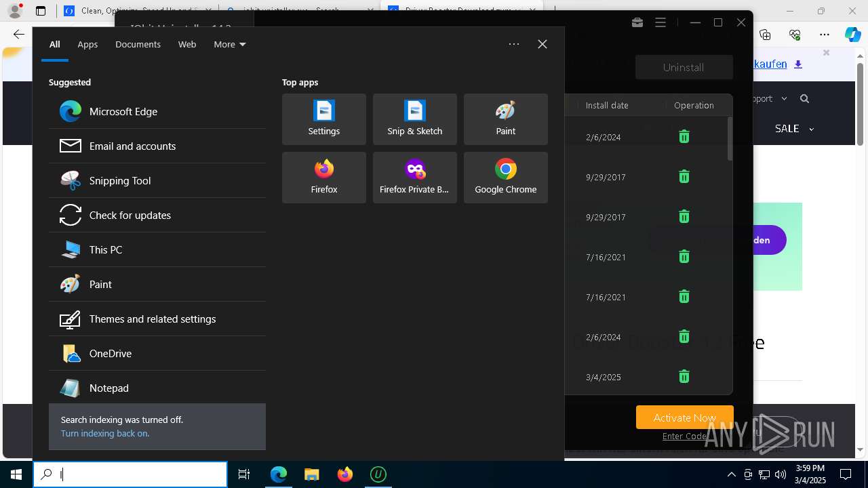Viewport: 868px width, 488px height.
Task: Click in taskbar search input field
Action: [130, 474]
